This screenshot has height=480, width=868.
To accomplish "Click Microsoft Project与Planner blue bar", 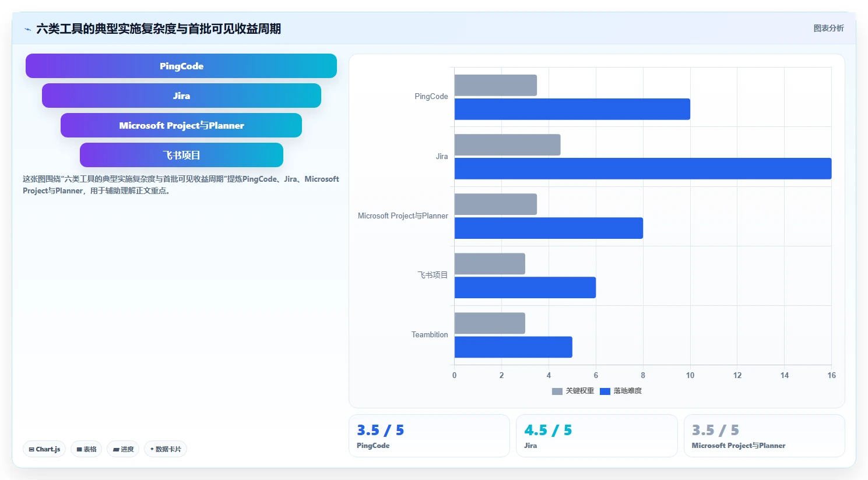I will pos(549,228).
